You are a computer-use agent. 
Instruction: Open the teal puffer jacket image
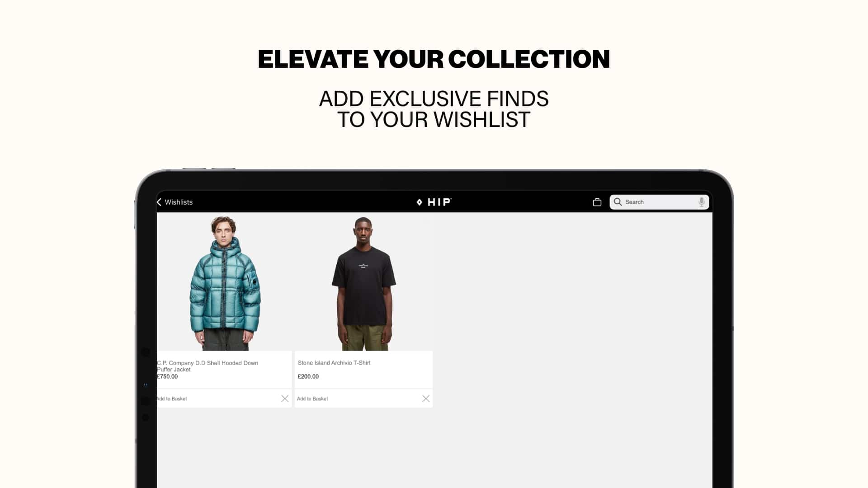[x=225, y=283]
